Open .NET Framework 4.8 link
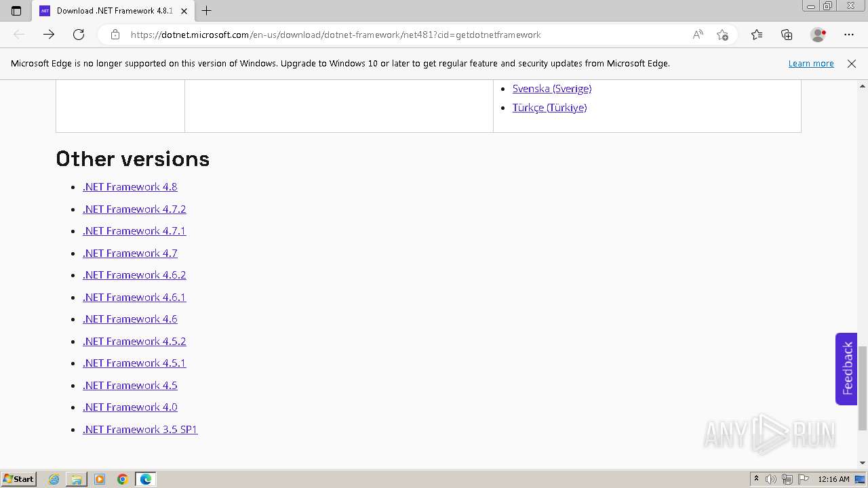 point(130,187)
